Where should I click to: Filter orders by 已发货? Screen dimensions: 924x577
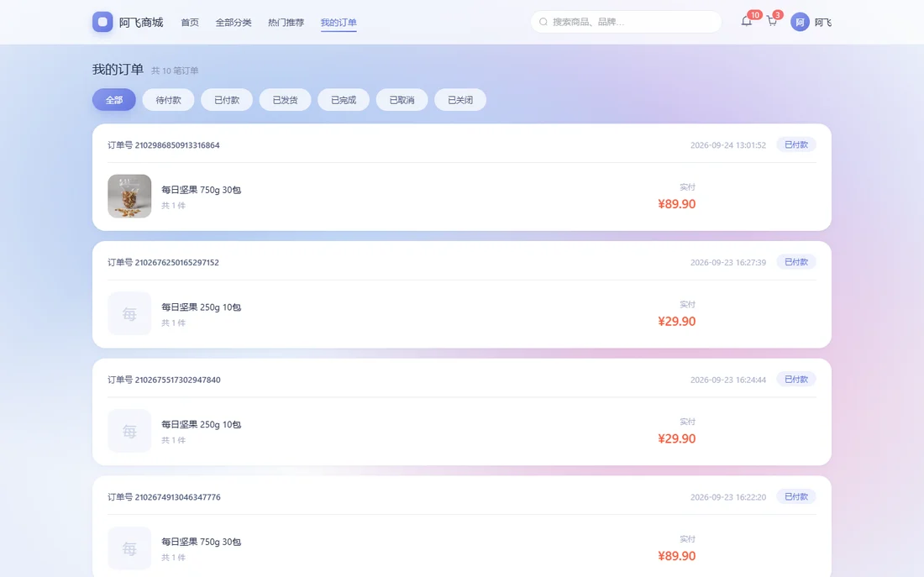[x=286, y=100]
